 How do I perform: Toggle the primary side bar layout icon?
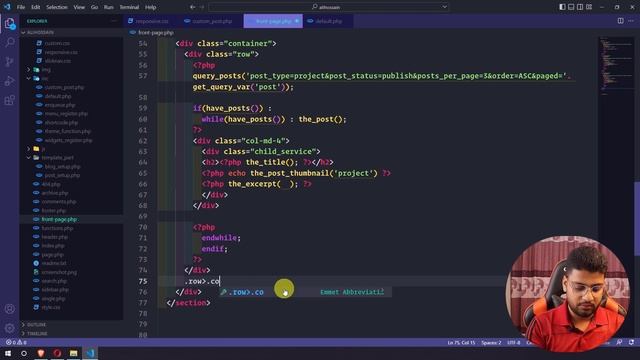pos(562,7)
